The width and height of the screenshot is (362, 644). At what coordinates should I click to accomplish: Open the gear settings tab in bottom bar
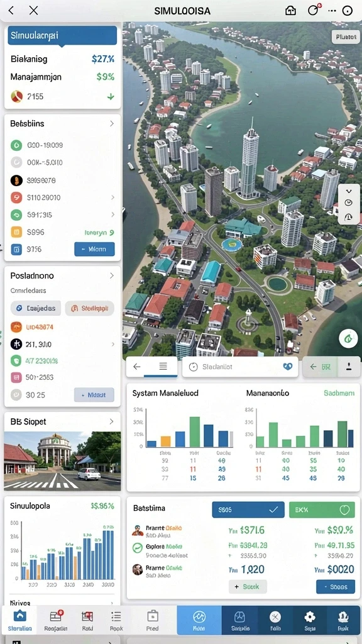coord(309,620)
